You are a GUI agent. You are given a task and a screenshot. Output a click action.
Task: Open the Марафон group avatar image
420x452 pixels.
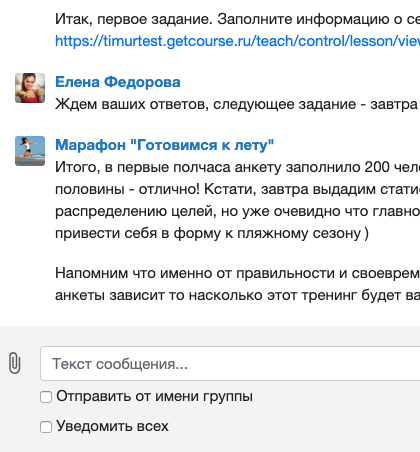30,151
